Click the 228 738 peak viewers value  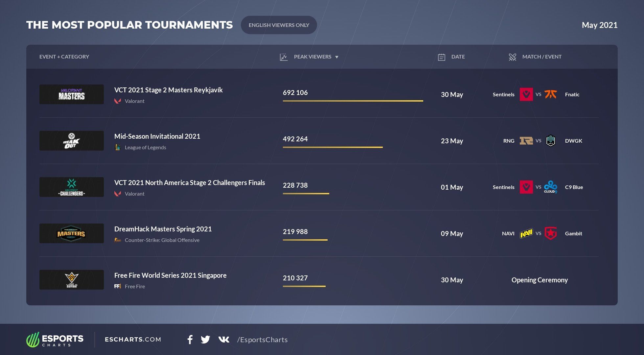(x=295, y=185)
